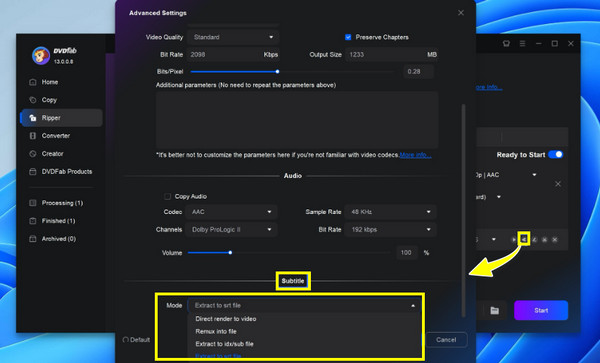Screen dimensions: 600x363
Task: Click the preview play icon in task row
Action: (514, 240)
